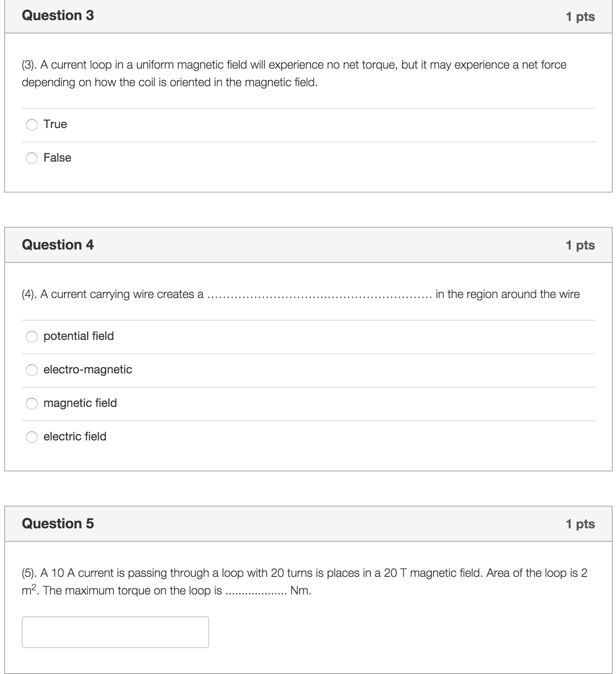Click the Question 4 header
Viewport: 616px width, 674px height.
58,244
